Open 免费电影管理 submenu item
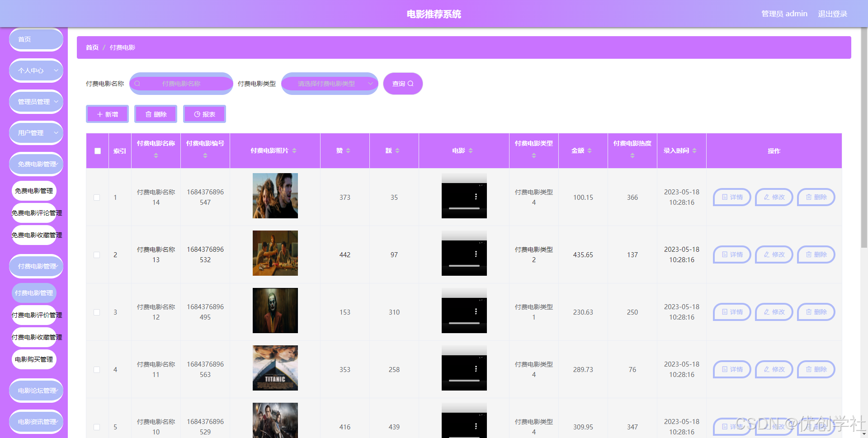 point(34,191)
